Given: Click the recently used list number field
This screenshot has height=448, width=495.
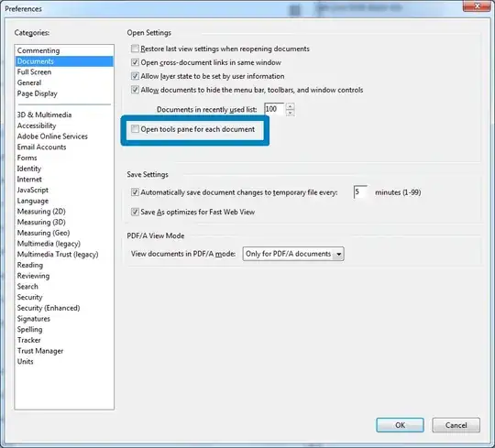Looking at the screenshot, I should (x=274, y=109).
